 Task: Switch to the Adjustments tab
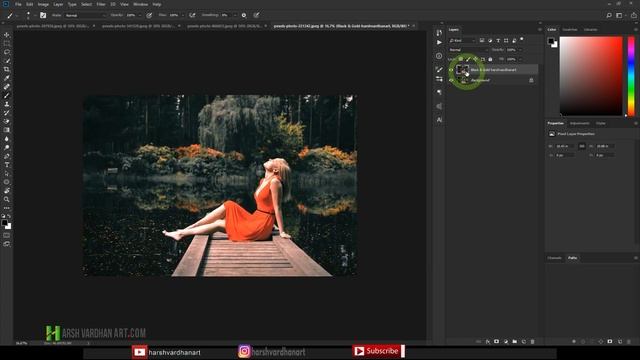(x=580, y=123)
